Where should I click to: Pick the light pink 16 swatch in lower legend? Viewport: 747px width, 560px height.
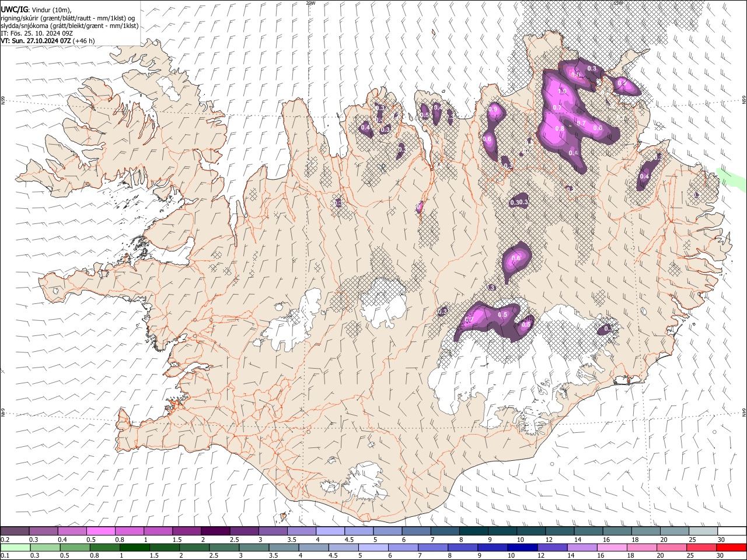tap(612, 547)
